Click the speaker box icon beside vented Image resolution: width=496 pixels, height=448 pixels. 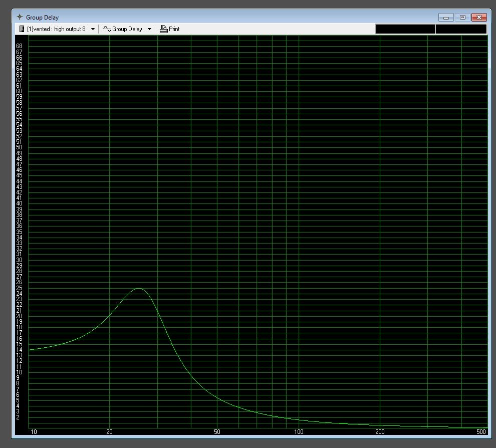click(22, 29)
